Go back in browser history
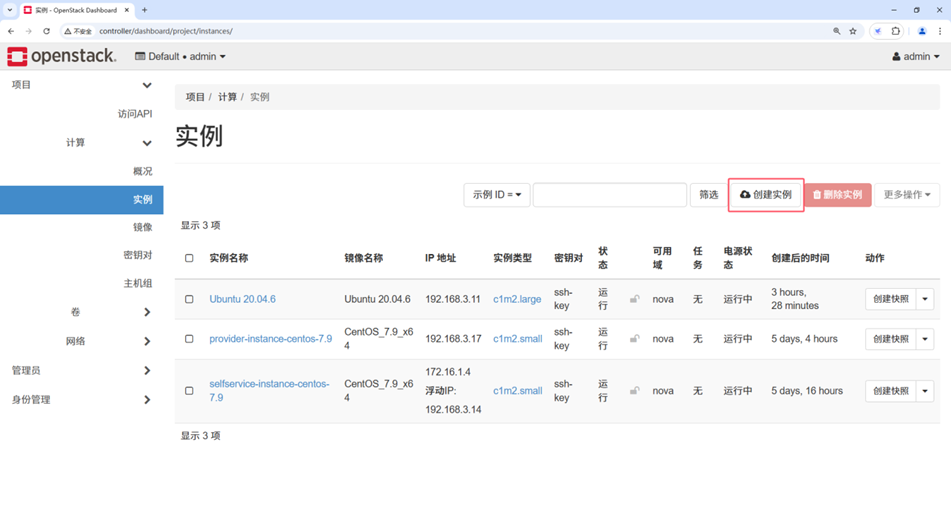 pos(11,31)
